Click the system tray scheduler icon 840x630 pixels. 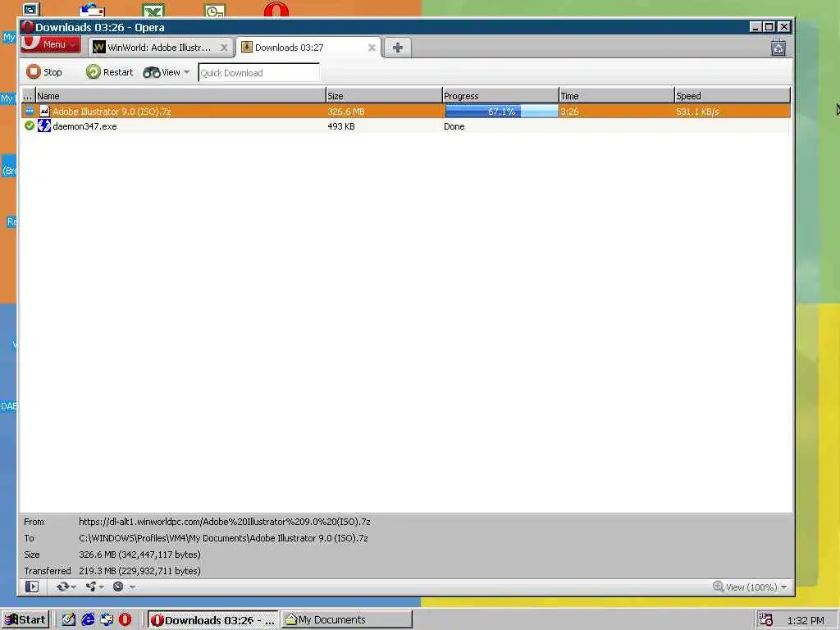tap(765, 620)
